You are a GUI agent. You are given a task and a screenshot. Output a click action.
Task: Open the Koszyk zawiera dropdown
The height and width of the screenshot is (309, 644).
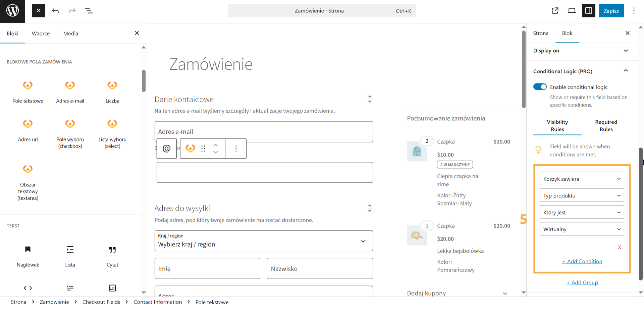point(582,179)
